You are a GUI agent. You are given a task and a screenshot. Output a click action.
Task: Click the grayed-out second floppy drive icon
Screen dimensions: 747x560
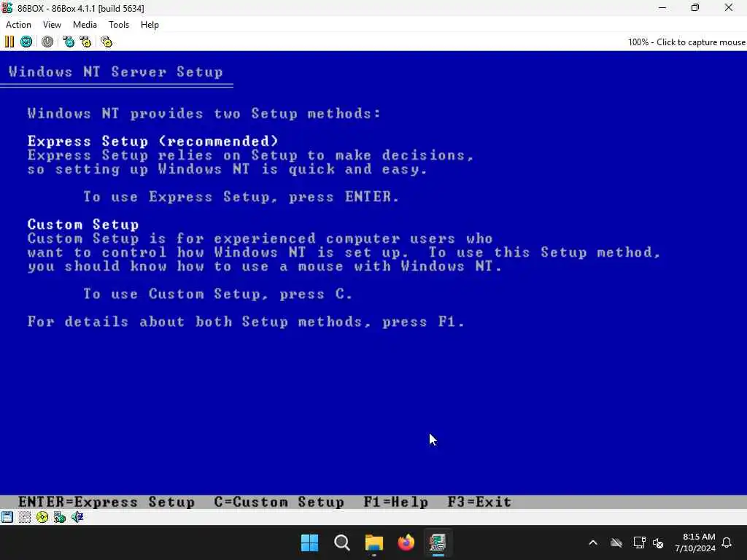[x=25, y=517]
